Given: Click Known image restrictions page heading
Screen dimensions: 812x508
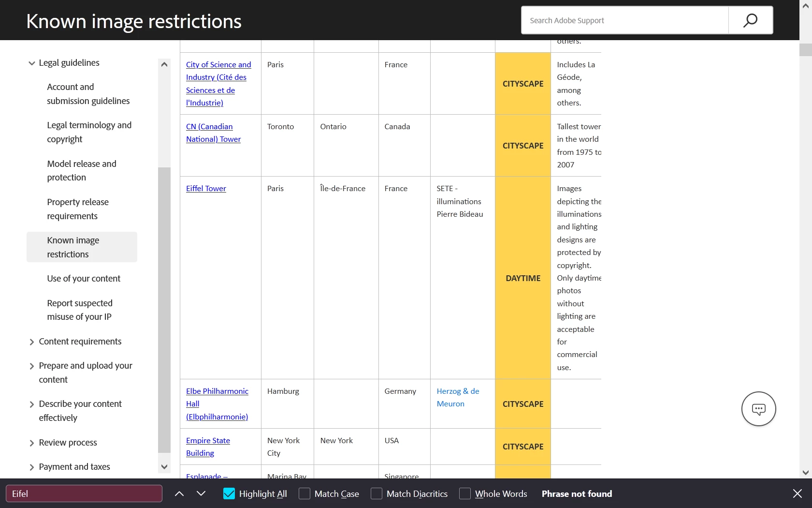Looking at the screenshot, I should click(134, 21).
